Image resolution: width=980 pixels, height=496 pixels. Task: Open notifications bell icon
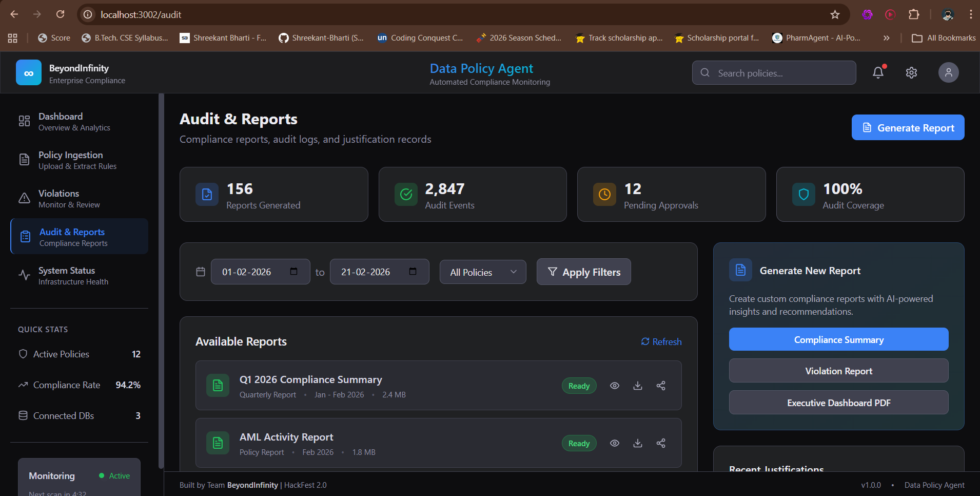point(878,72)
